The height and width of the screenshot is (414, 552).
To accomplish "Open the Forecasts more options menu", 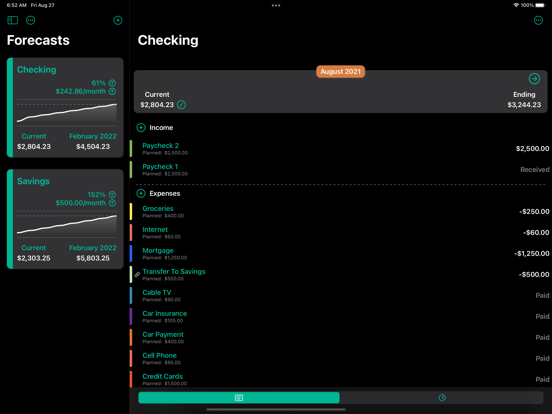I will (31, 20).
